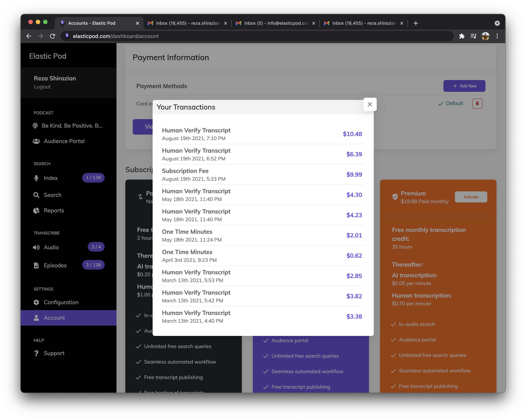The width and height of the screenshot is (526, 420).
Task: Click the Support question mark icon
Action: [36, 353]
